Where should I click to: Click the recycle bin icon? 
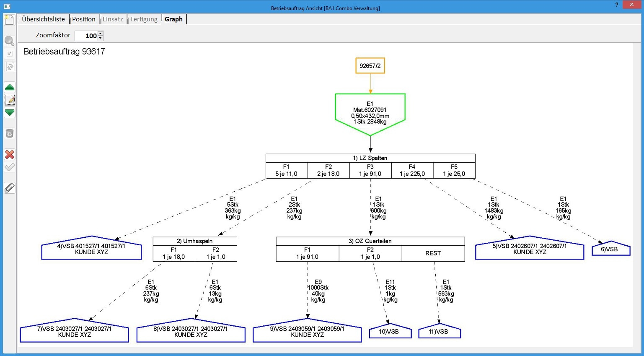coord(9,133)
